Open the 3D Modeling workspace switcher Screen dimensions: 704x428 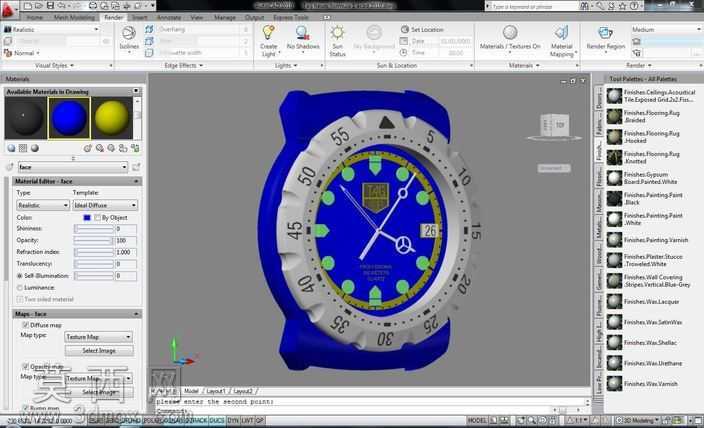click(638, 420)
